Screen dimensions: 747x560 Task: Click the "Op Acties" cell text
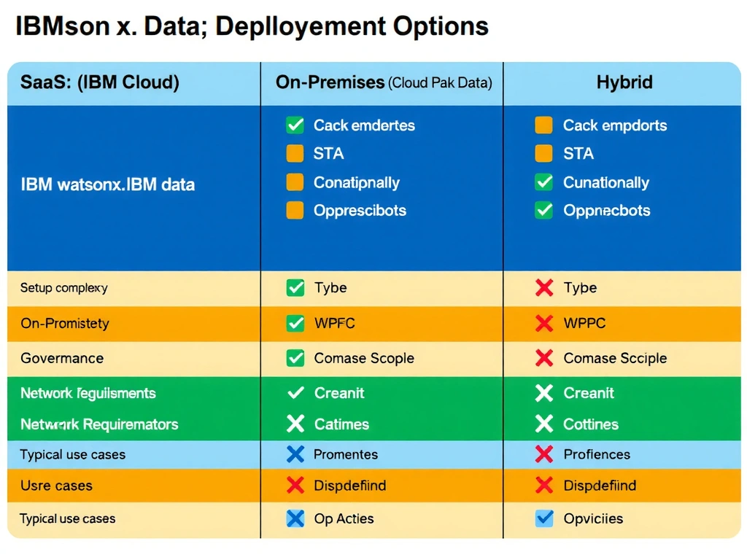(x=344, y=519)
